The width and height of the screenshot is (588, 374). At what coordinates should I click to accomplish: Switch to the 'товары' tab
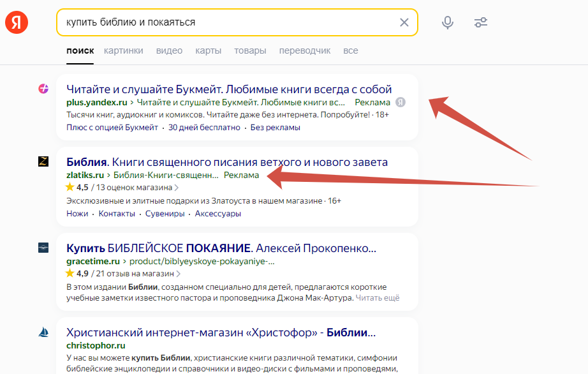click(x=250, y=50)
